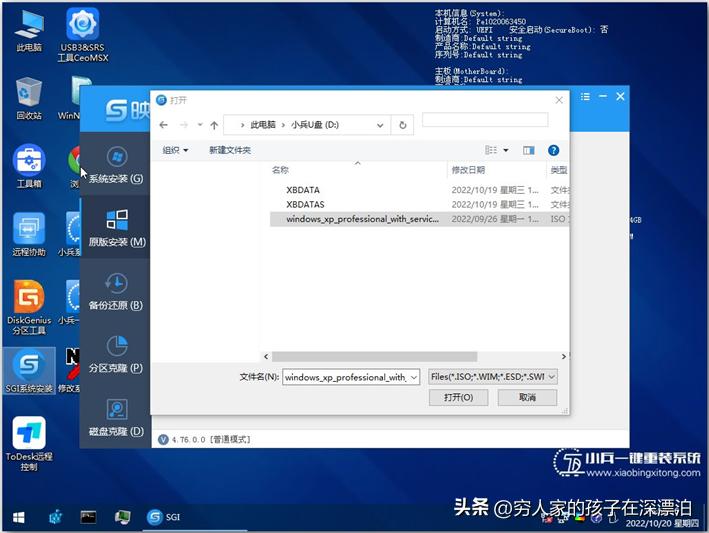The image size is (709, 533).
Task: Click 取消 button
Action: click(527, 397)
